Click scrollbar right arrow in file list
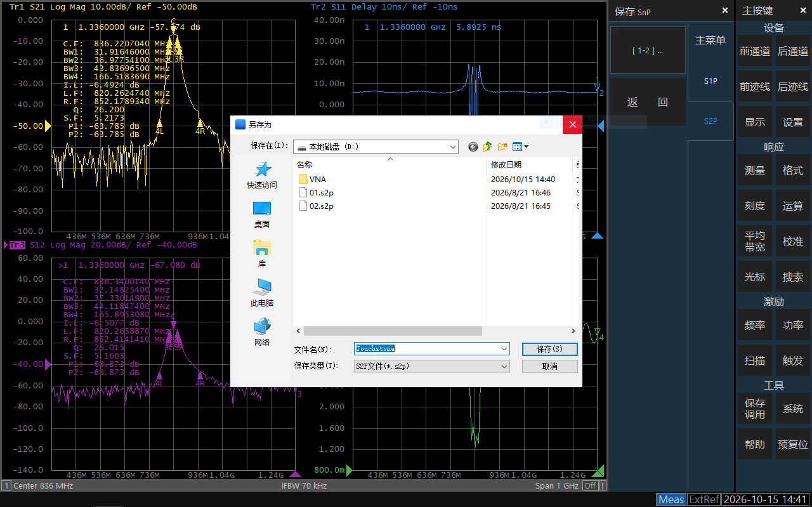Viewport: 812px width, 507px height. [573, 331]
